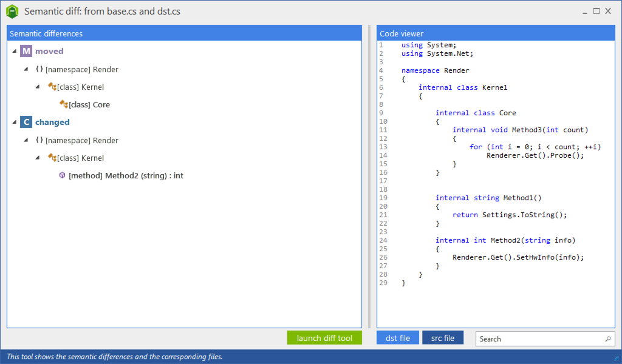Click the green app logo in title bar
The width and height of the screenshot is (622, 364).
[12, 11]
